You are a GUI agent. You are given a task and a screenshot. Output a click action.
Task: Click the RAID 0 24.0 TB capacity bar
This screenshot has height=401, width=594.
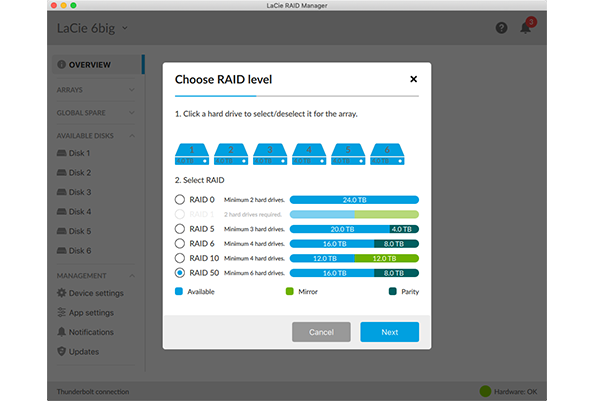(354, 200)
